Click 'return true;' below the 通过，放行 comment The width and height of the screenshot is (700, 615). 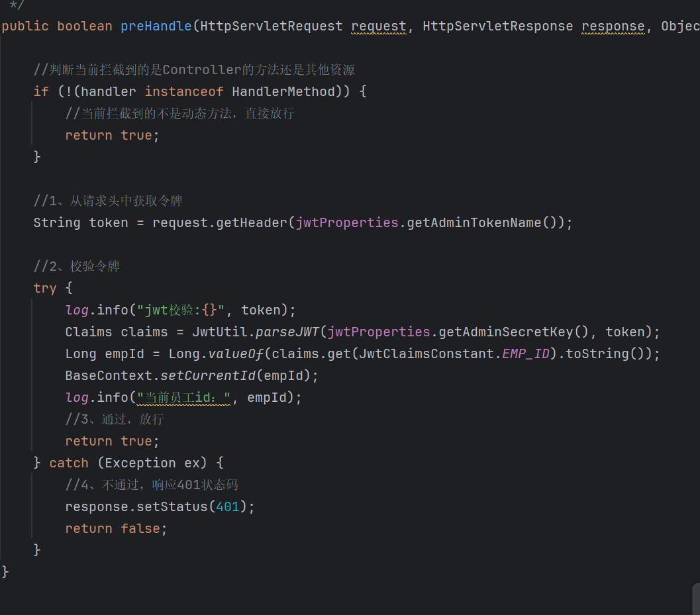pyautogui.click(x=112, y=442)
